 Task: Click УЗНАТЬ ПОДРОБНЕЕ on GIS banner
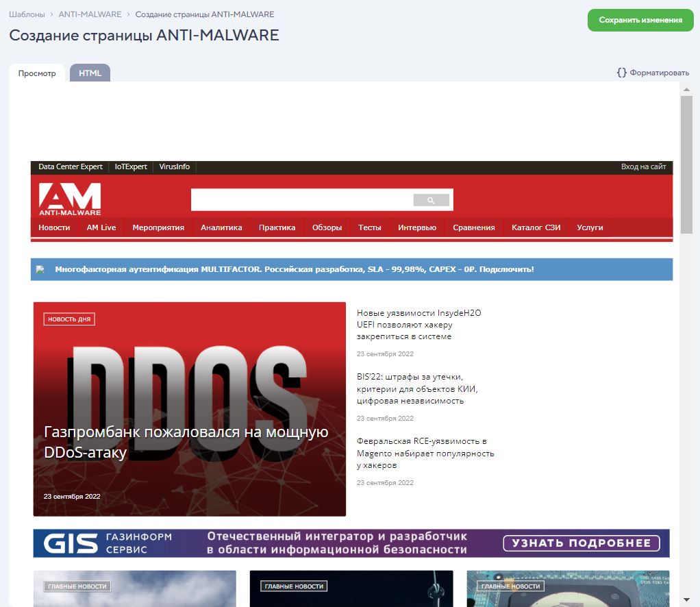582,543
